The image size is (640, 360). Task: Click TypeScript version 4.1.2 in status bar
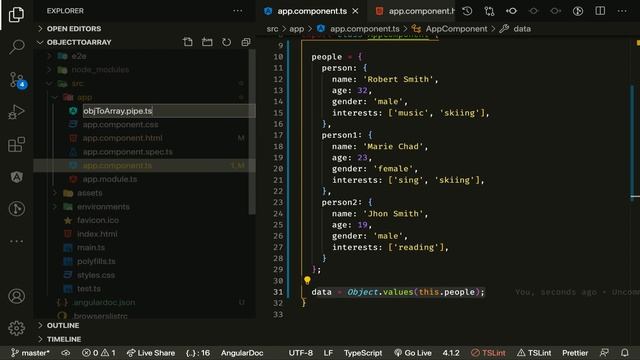click(451, 353)
